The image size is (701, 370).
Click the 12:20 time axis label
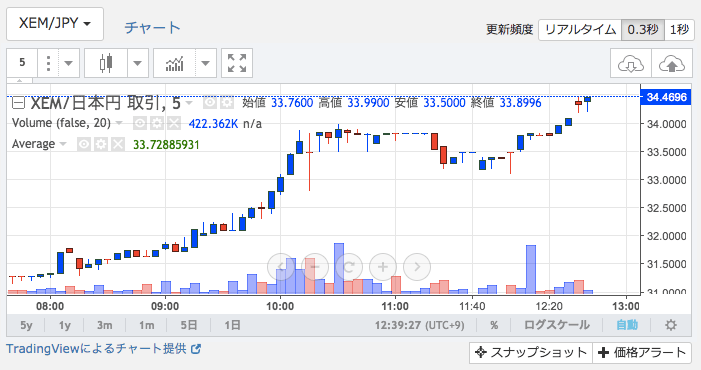549,306
